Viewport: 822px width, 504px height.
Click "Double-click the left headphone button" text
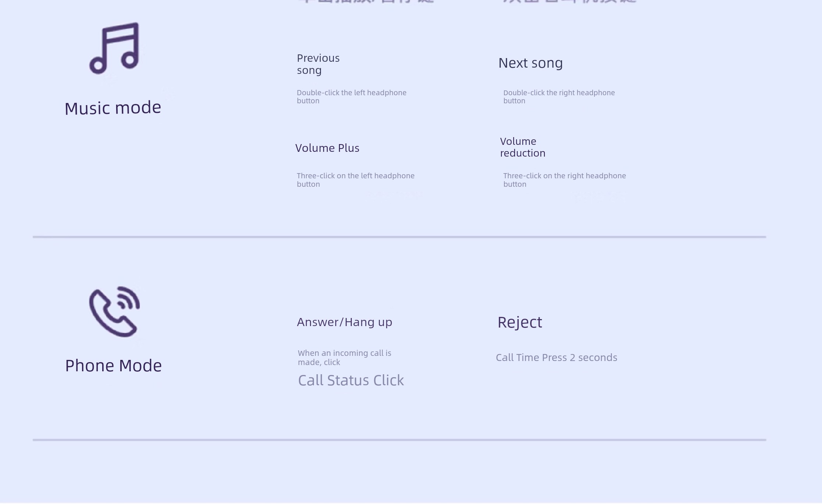point(351,97)
